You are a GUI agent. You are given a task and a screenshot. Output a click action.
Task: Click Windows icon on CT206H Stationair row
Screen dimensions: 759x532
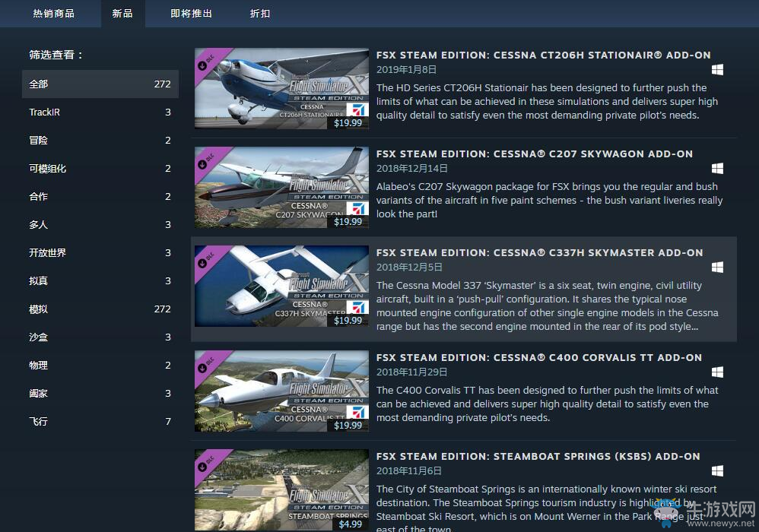tap(717, 70)
